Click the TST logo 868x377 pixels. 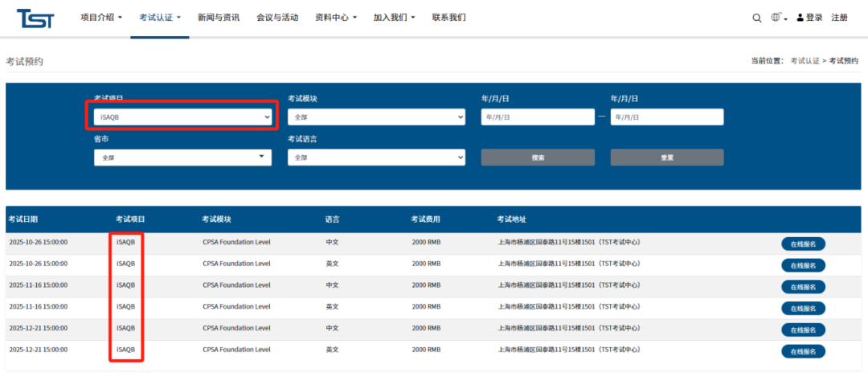pyautogui.click(x=35, y=18)
